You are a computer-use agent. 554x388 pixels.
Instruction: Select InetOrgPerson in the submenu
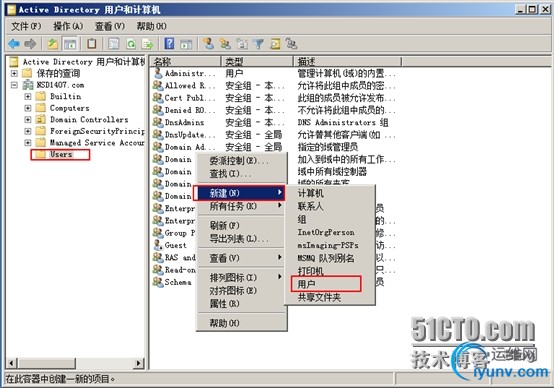[330, 232]
